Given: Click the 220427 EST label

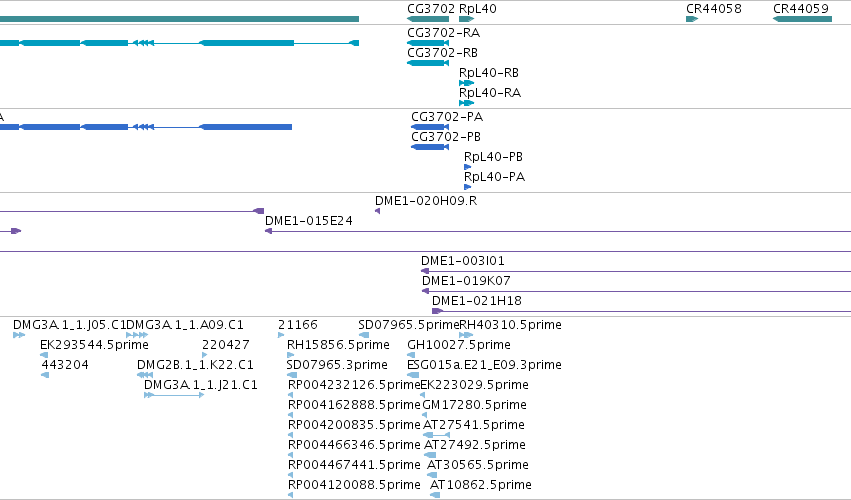Looking at the screenshot, I should click(226, 345).
